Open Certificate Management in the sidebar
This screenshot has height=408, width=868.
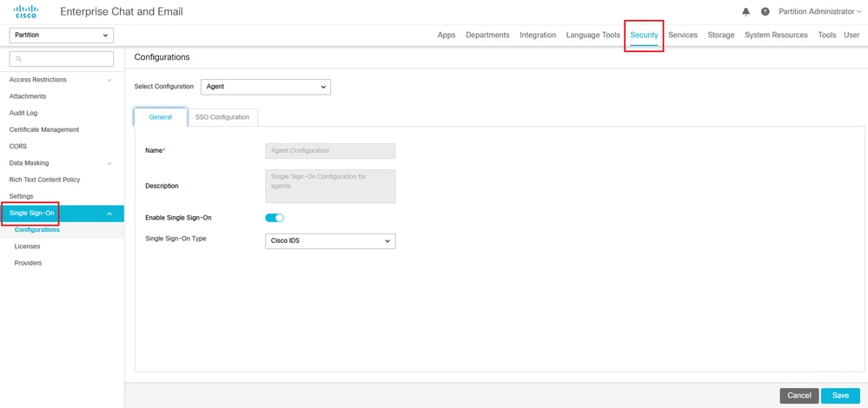click(x=44, y=129)
